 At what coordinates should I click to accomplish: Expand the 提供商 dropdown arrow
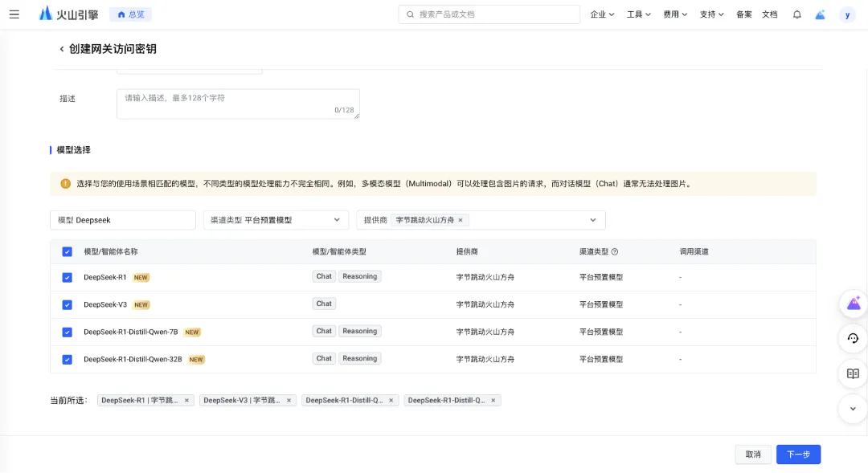coord(593,220)
